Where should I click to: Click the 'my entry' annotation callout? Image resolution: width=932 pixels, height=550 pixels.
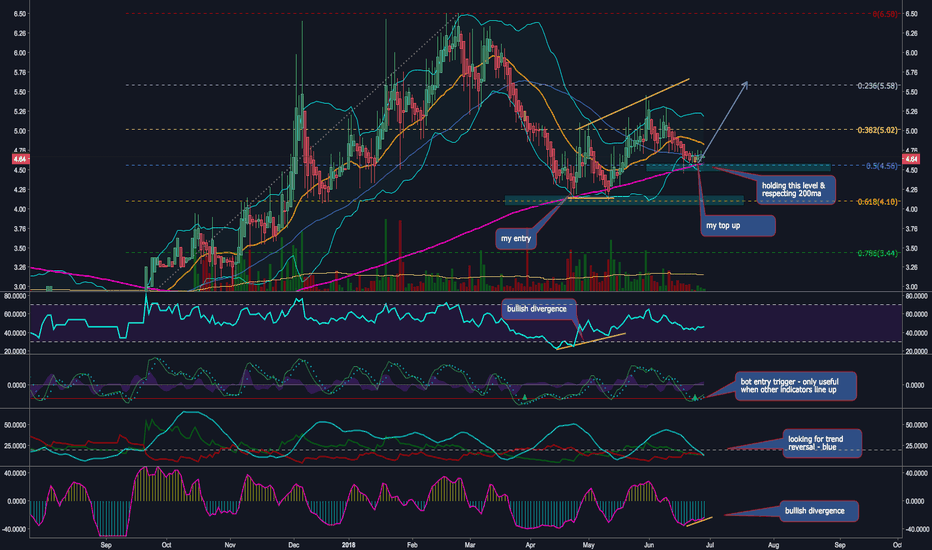click(516, 238)
